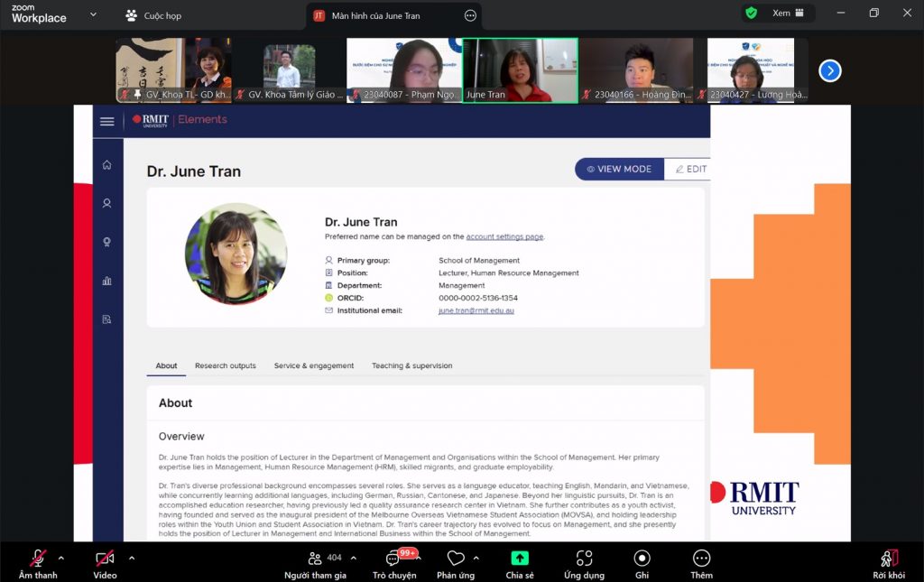This screenshot has width=924, height=582.
Task: Switch profile to VIEW MODE
Action: (x=619, y=169)
